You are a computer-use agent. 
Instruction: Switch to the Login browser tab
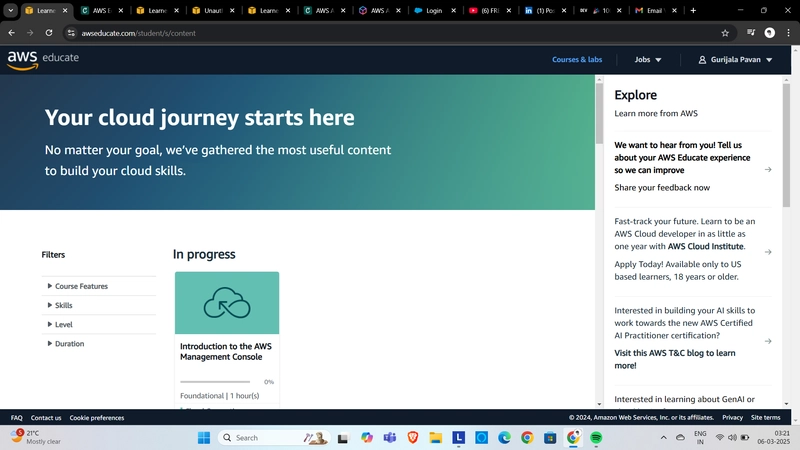point(435,10)
